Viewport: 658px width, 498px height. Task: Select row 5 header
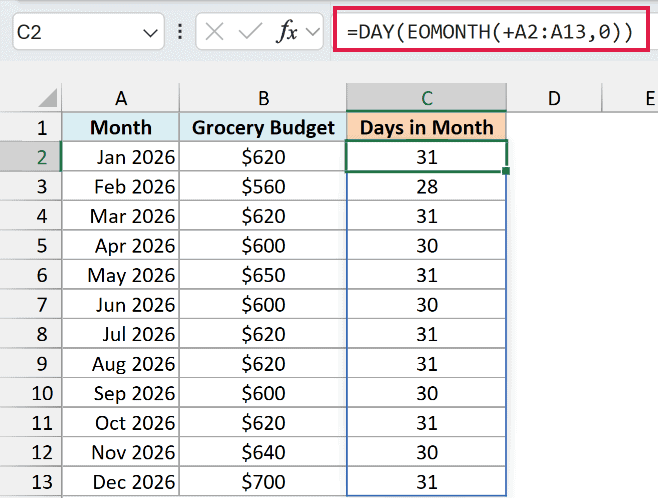pos(31,245)
